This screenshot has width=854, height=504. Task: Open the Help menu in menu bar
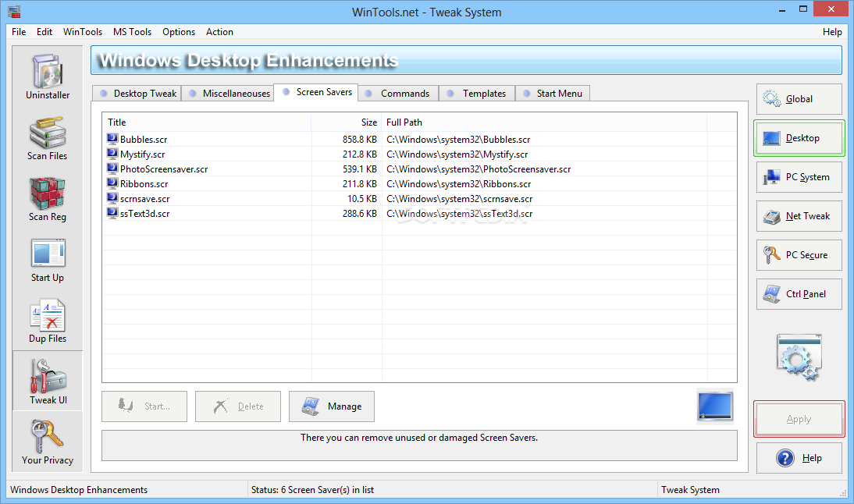(x=832, y=31)
